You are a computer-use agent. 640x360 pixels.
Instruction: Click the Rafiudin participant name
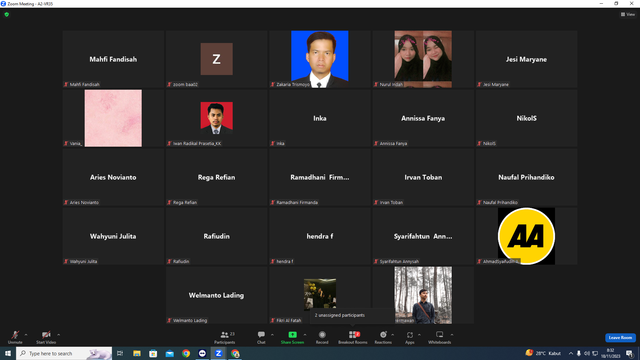(216, 236)
